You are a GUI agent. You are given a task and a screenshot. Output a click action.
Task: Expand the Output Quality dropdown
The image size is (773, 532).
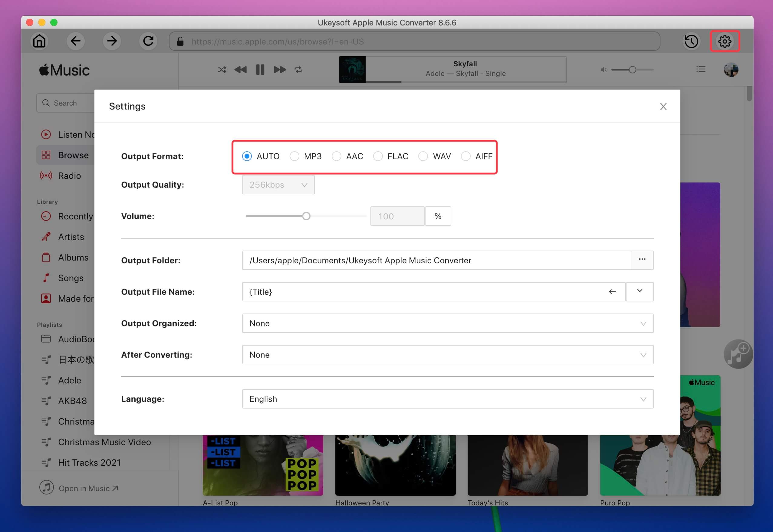(278, 184)
